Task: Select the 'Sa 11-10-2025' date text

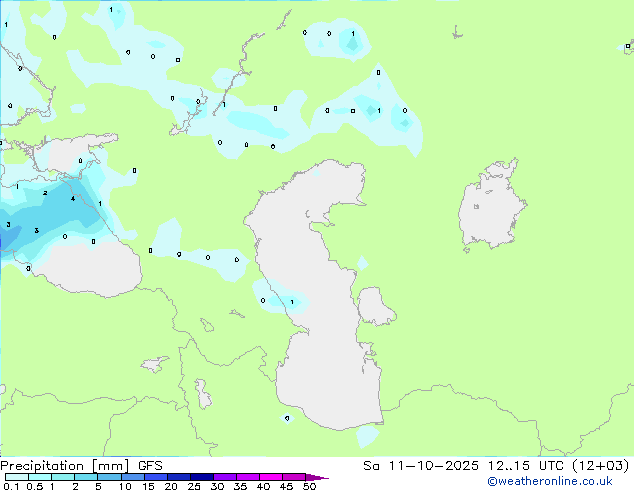Action: point(421,466)
